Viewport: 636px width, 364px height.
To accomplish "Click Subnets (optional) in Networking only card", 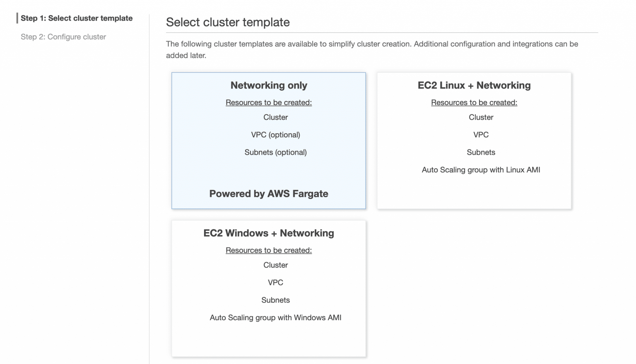I will coord(275,152).
